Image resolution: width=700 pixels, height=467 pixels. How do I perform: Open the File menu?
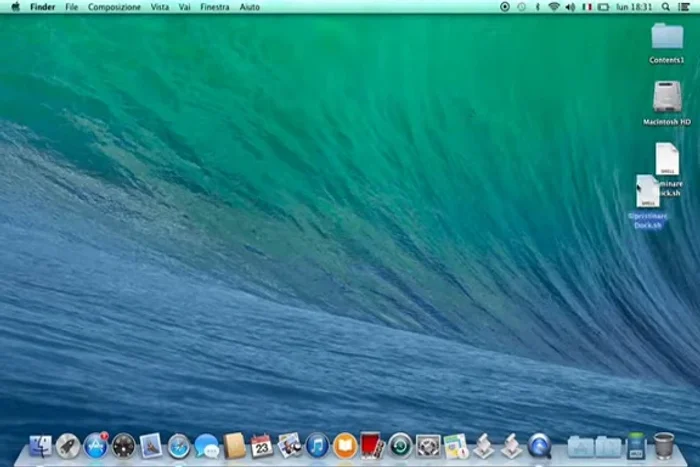tap(71, 7)
